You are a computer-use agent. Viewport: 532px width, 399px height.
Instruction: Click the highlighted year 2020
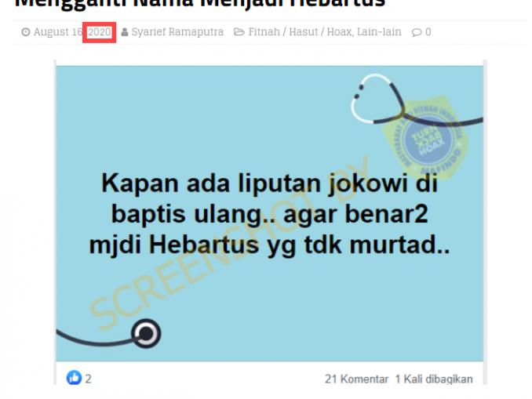(x=100, y=32)
